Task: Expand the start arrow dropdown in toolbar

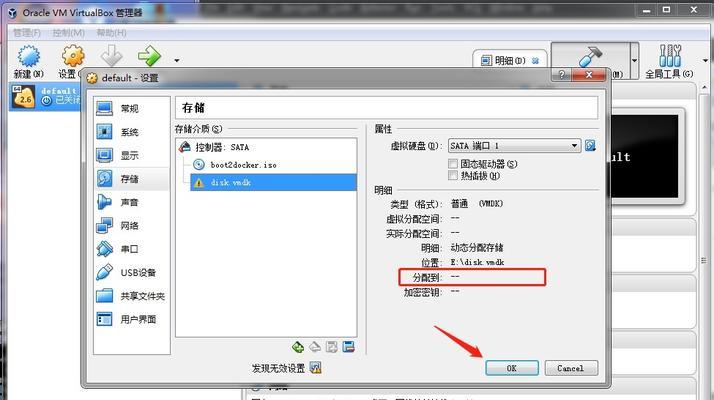Action: (x=177, y=60)
